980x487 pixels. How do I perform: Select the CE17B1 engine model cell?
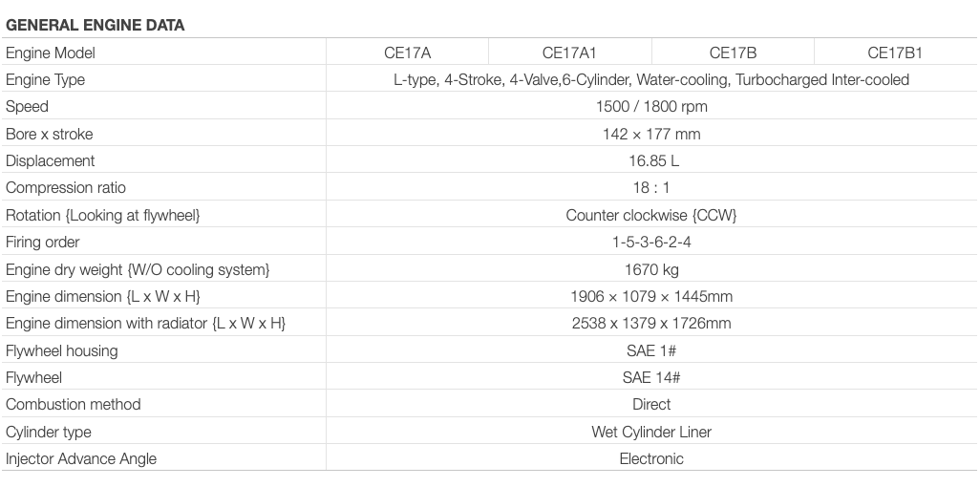click(895, 53)
